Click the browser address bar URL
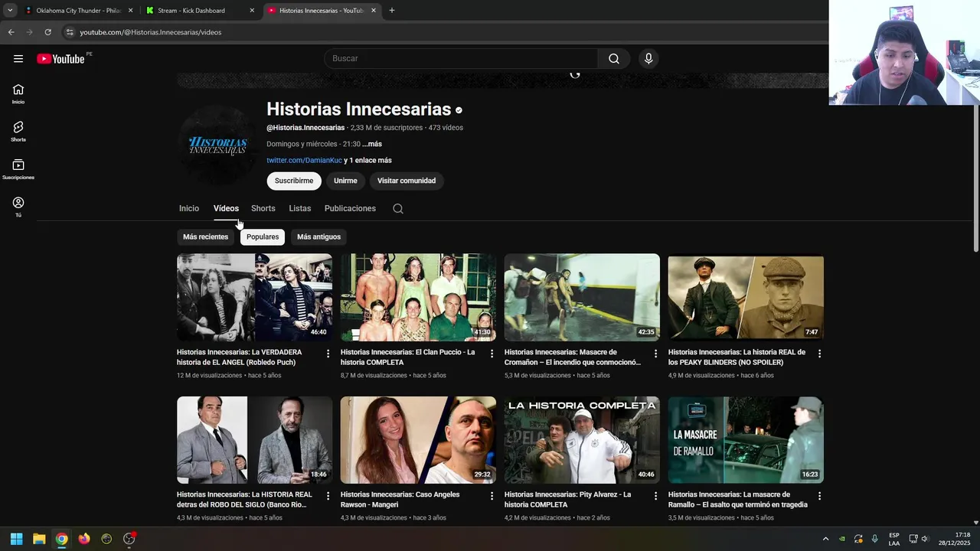The image size is (980, 551). pos(151,32)
